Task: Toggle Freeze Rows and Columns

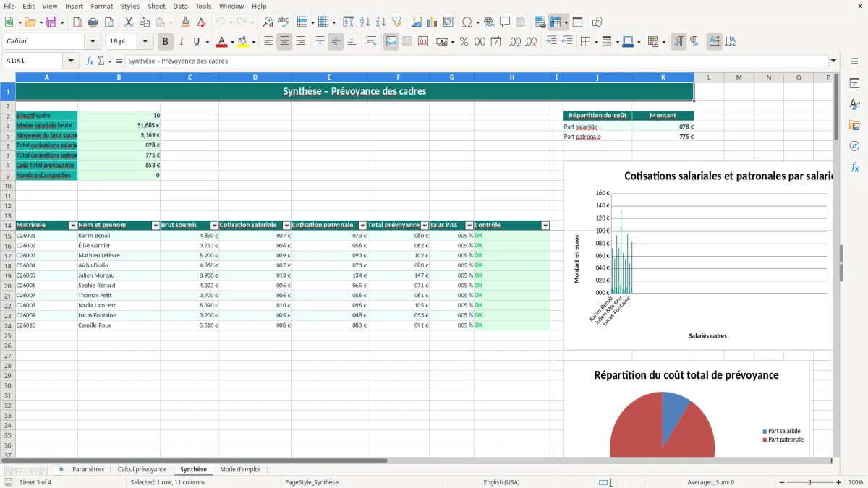Action: (556, 22)
